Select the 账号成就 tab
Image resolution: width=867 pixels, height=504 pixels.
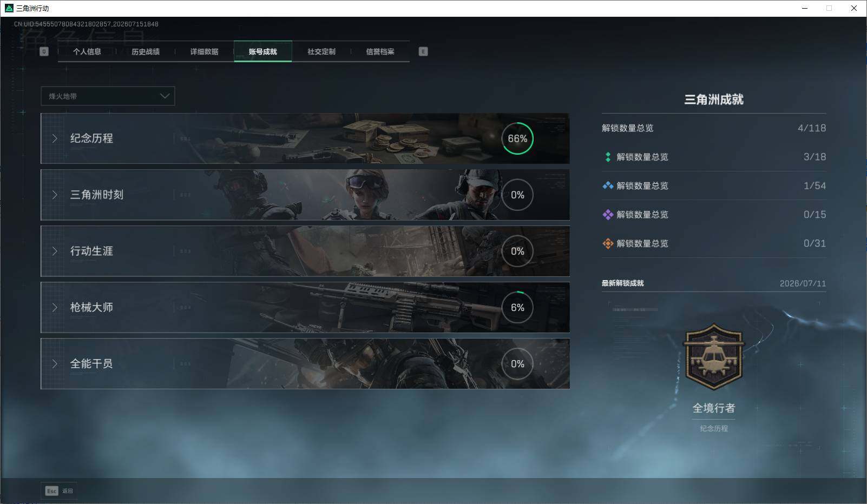tap(263, 51)
